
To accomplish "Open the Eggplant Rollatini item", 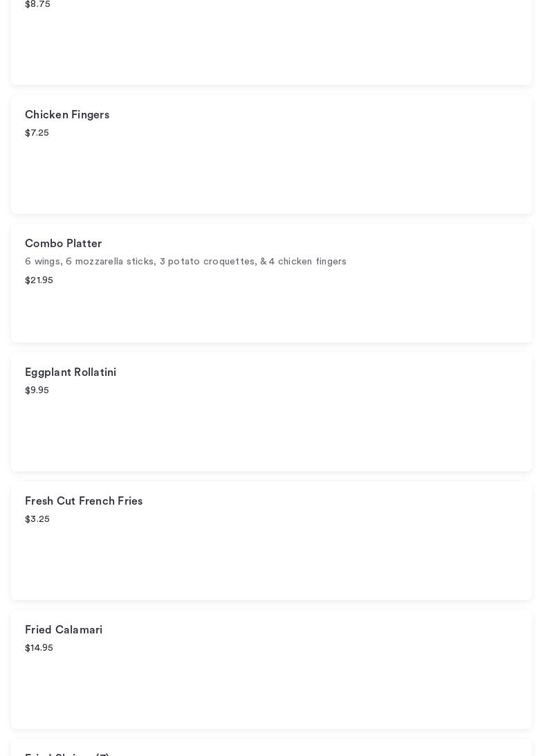I will coord(71,372).
